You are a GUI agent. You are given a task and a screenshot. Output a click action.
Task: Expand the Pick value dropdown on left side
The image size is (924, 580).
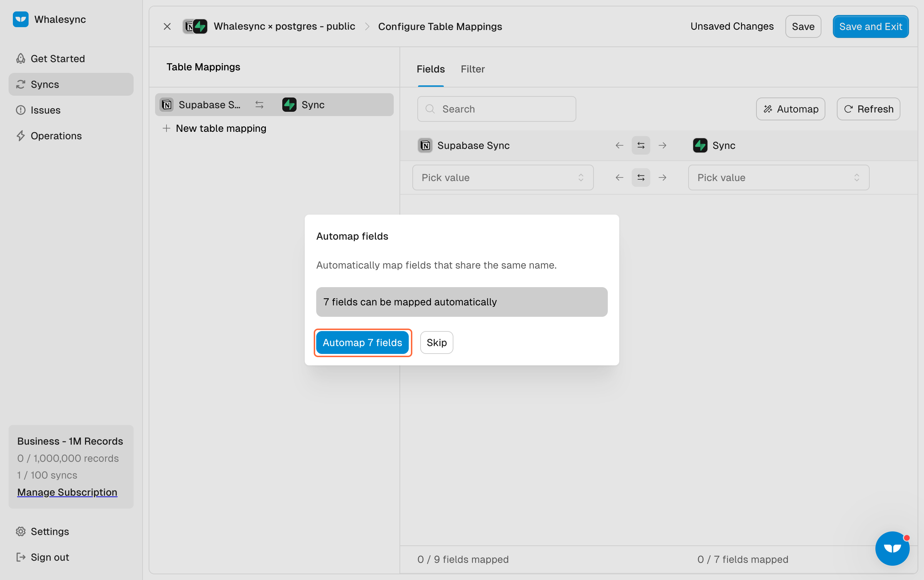[501, 177]
